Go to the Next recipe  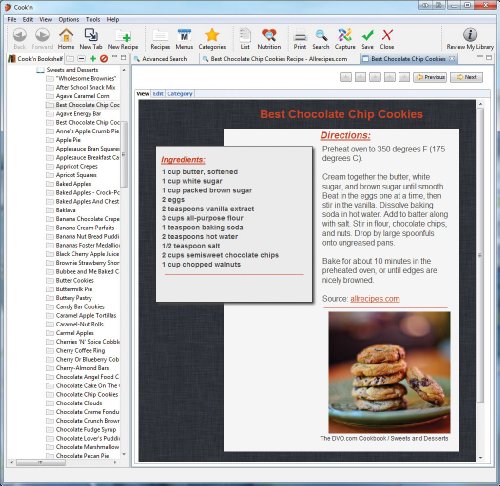click(466, 77)
